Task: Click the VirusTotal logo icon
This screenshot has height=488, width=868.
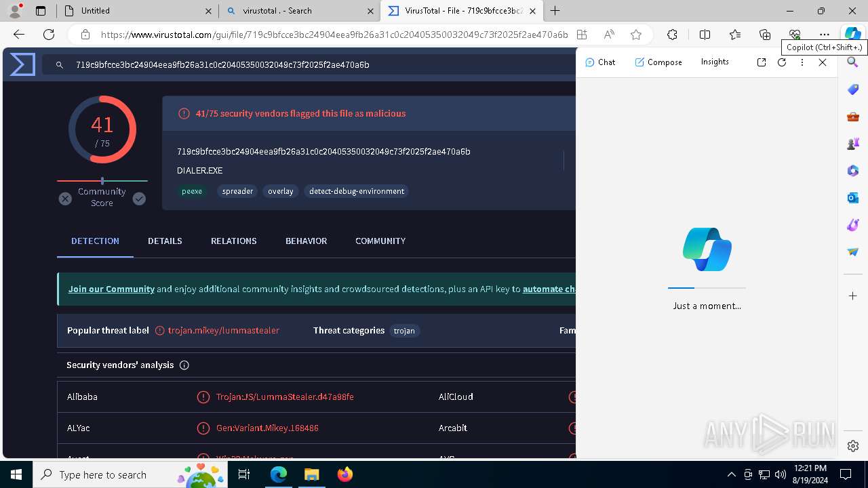Action: [x=22, y=64]
